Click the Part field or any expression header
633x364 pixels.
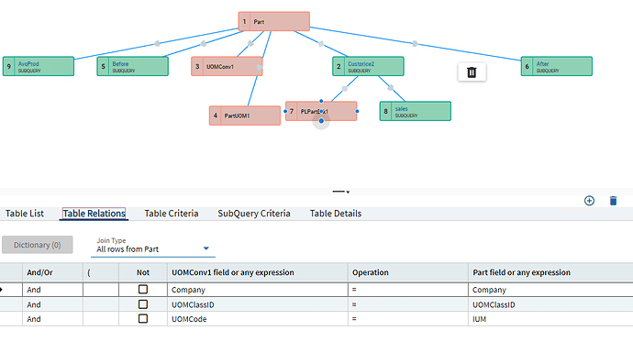[x=550, y=272]
